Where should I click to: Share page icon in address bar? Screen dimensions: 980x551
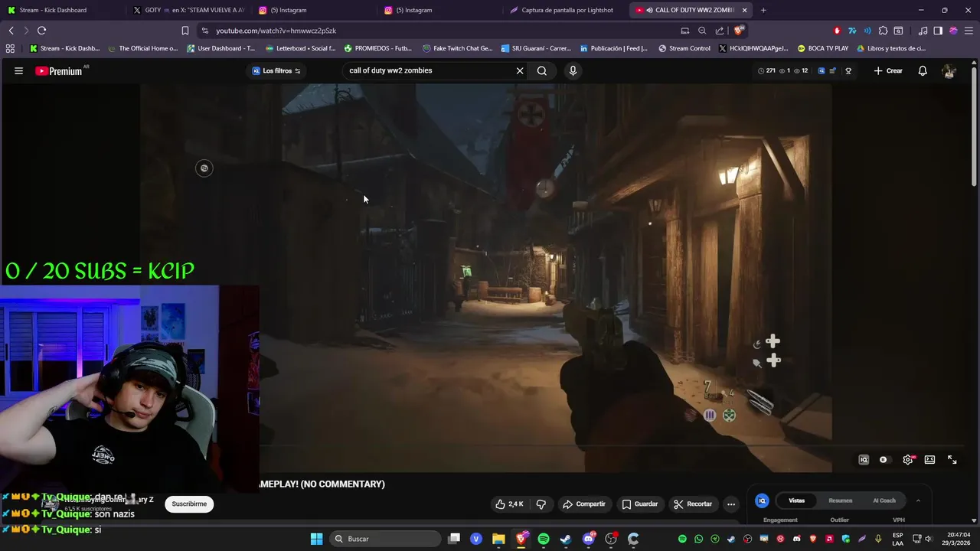click(720, 31)
